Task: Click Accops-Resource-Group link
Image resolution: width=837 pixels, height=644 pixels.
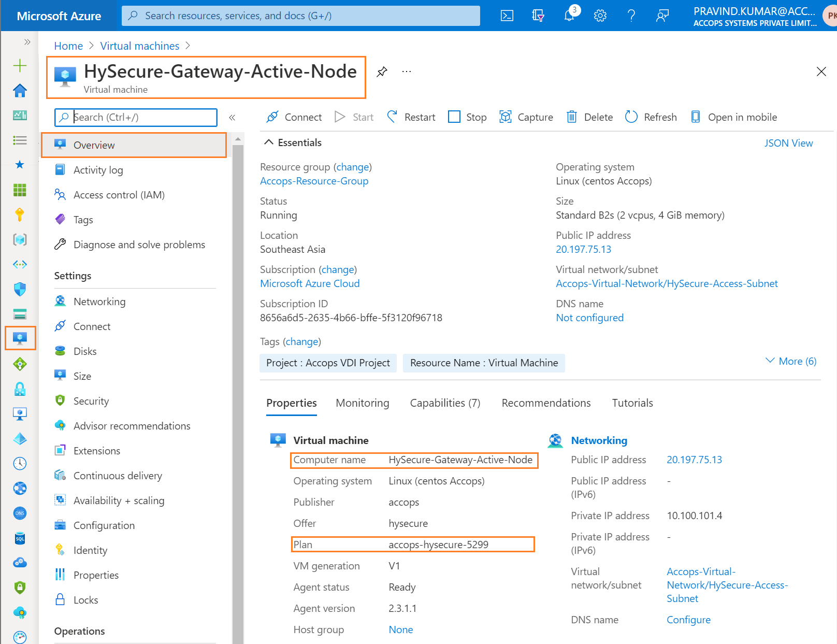Action: [x=314, y=181]
